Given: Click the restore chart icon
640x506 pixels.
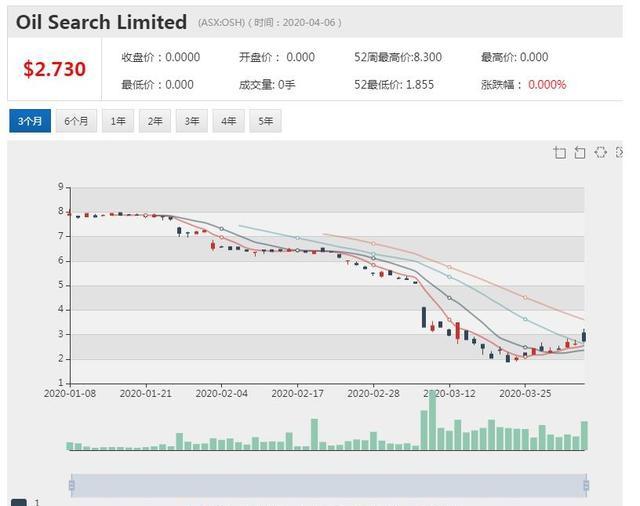Looking at the screenshot, I should pos(600,153).
